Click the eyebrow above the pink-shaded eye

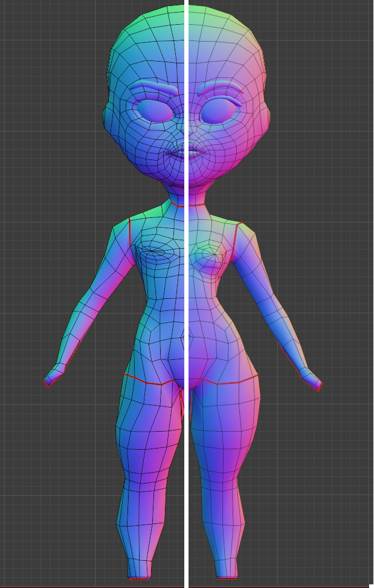coord(220,87)
